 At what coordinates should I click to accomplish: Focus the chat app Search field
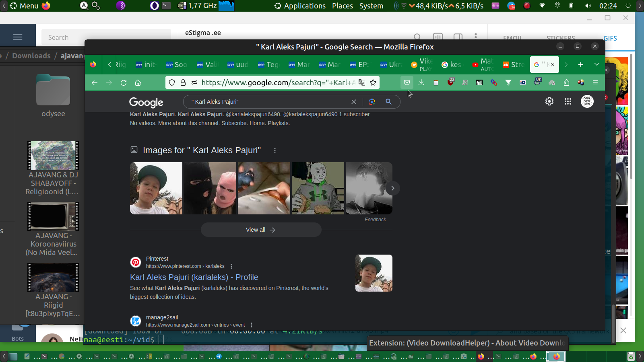tap(106, 37)
